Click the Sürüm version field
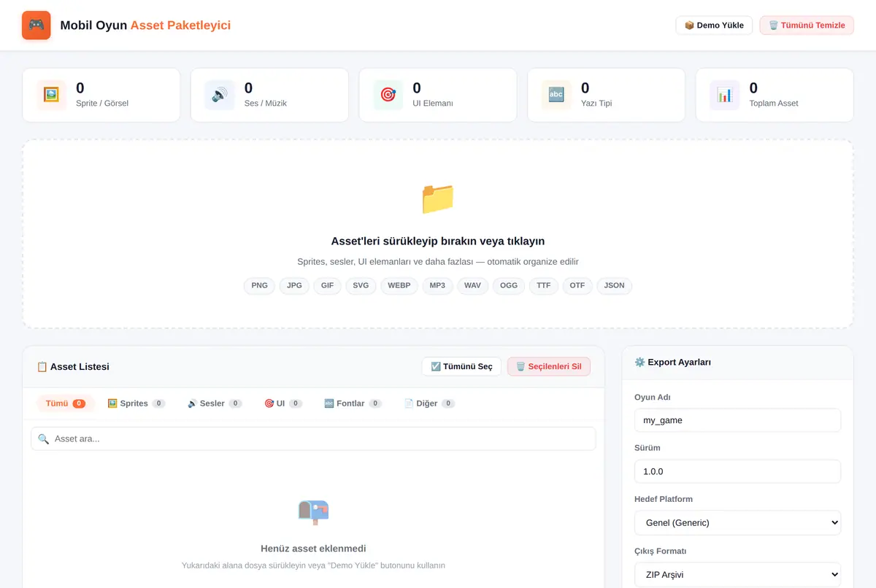This screenshot has height=588, width=876. pos(737,471)
